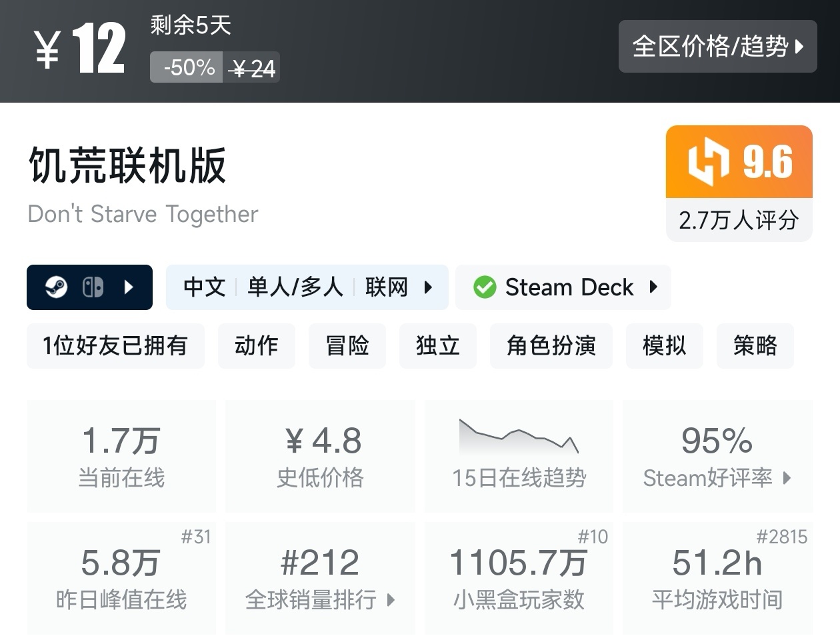Select the 动作 genre tag

[x=257, y=345]
